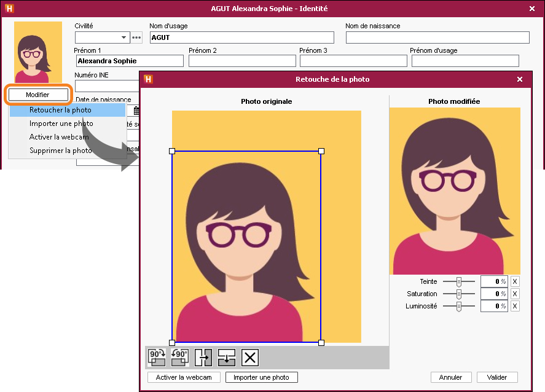Choose Importer une photo in Modifier menu
Image resolution: width=545 pixels, height=392 pixels.
pos(68,123)
